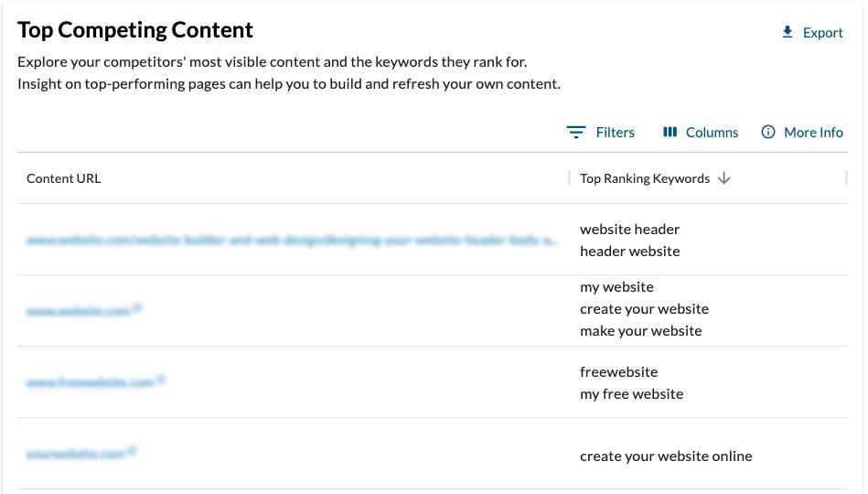Sort by the Content URL column header
Viewport: 868px width, 494px height.
[x=64, y=178]
